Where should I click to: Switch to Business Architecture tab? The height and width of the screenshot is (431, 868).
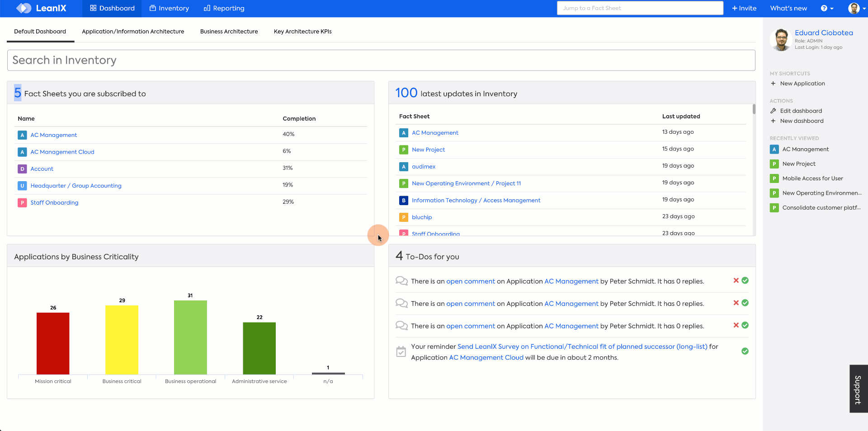(229, 32)
